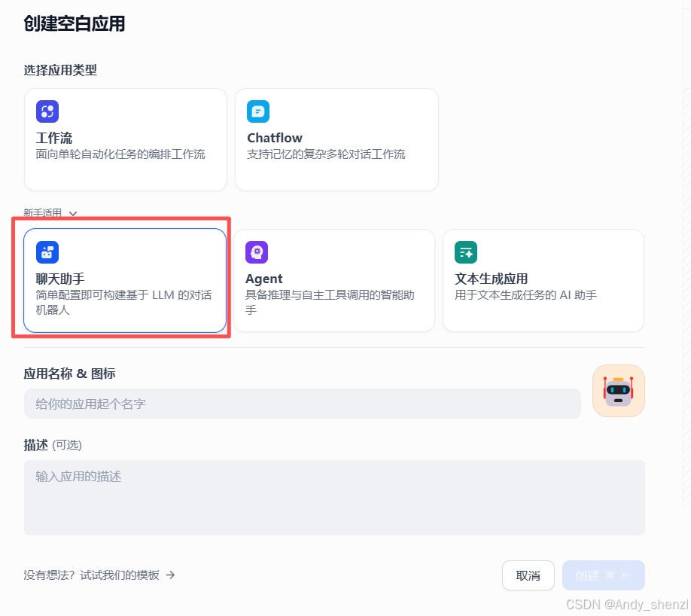Click the purple Agent icon

[258, 252]
